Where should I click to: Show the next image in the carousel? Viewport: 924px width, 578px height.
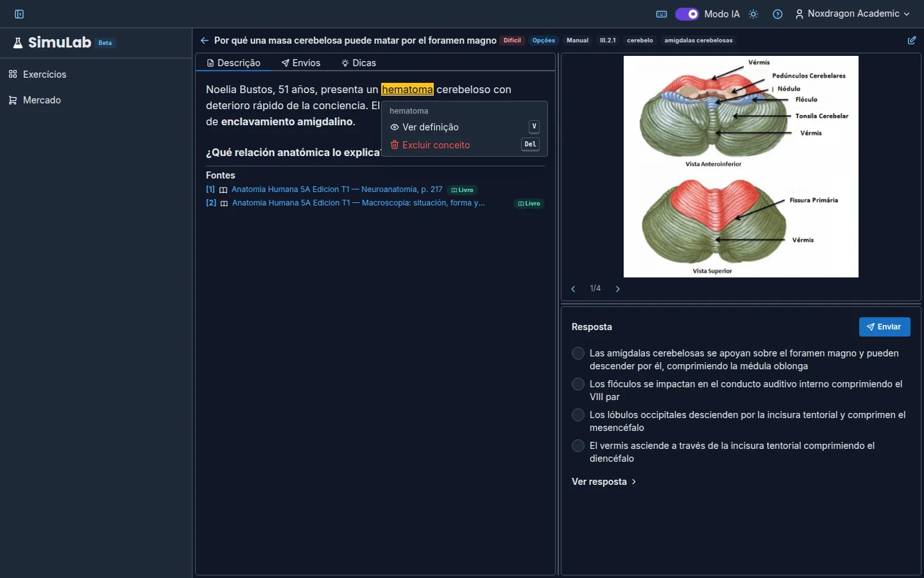[618, 289]
